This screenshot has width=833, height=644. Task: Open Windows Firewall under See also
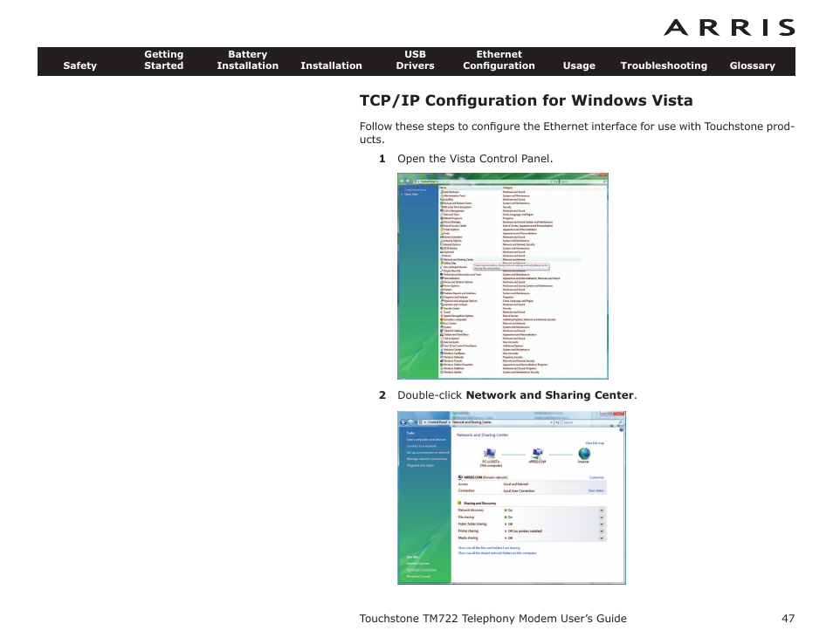[418, 576]
